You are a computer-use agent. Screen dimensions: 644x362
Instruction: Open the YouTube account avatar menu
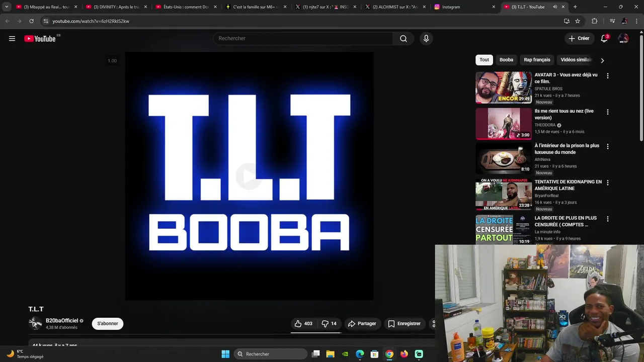pos(623,39)
